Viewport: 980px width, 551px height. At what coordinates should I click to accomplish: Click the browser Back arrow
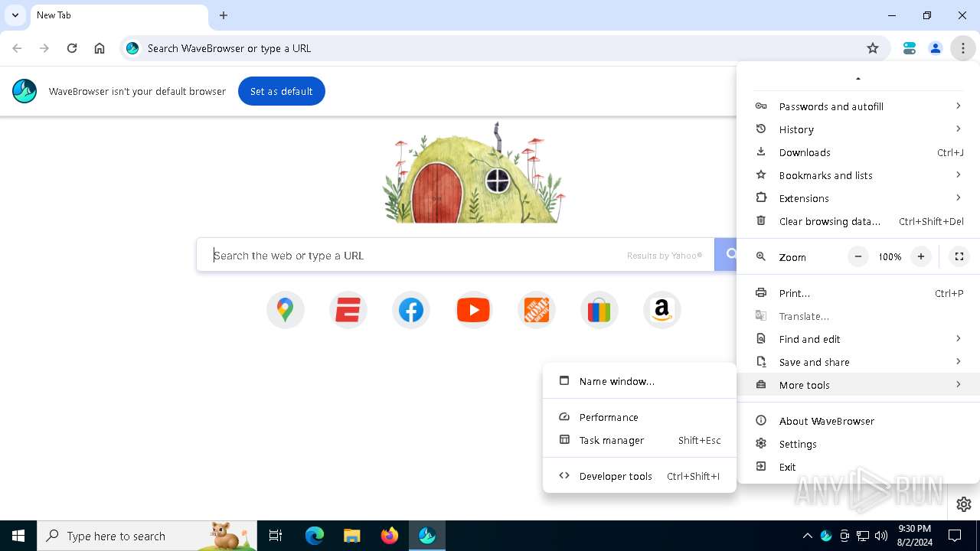[x=17, y=48]
